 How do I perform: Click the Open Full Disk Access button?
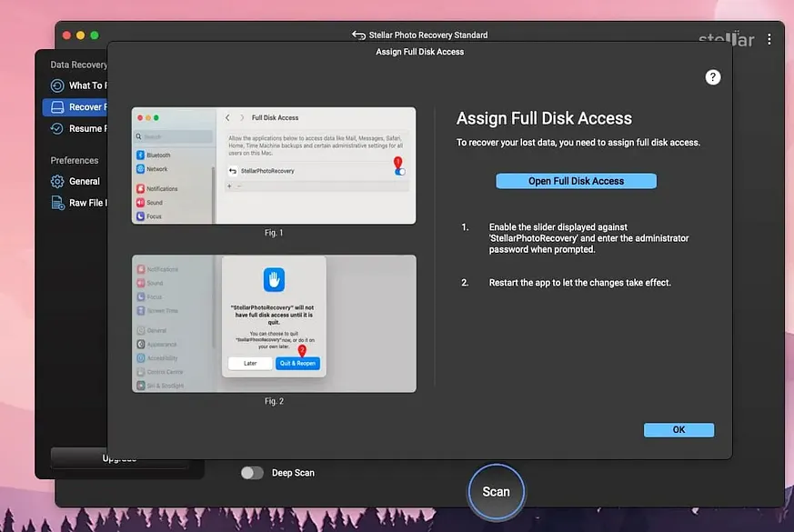point(576,181)
